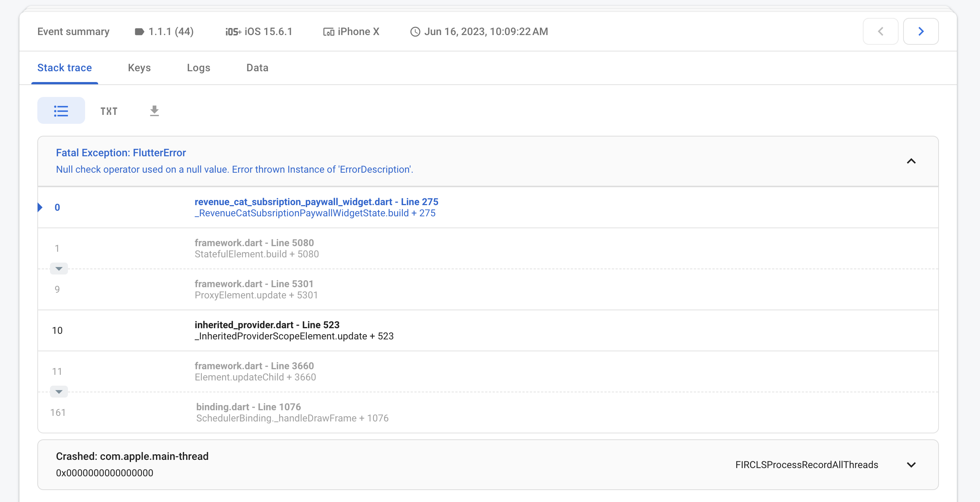
Task: Navigate to the next crash event
Action: tap(921, 32)
